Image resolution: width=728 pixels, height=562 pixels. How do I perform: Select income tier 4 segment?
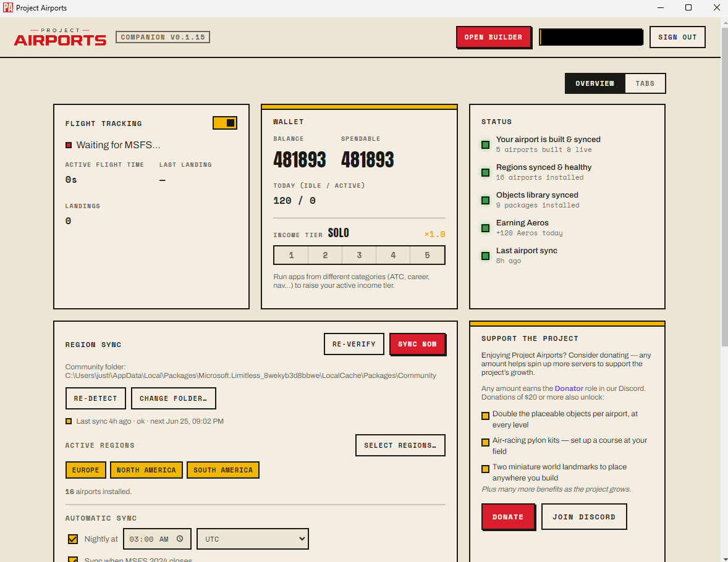(393, 255)
